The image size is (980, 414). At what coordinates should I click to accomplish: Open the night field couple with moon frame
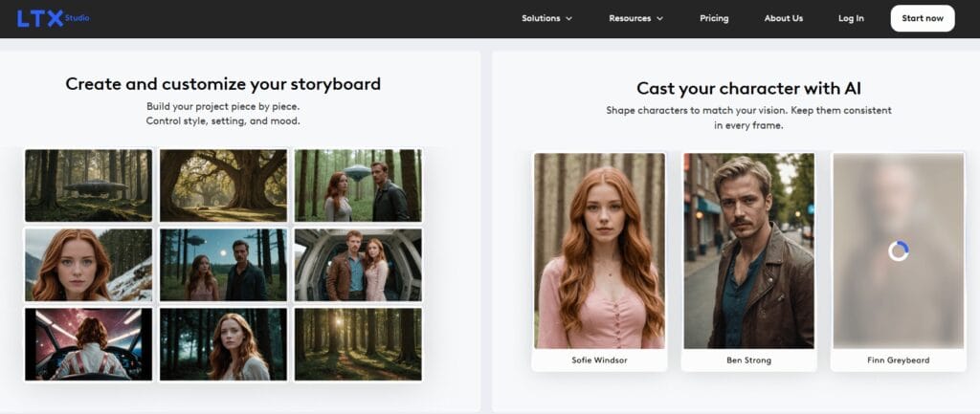click(223, 265)
